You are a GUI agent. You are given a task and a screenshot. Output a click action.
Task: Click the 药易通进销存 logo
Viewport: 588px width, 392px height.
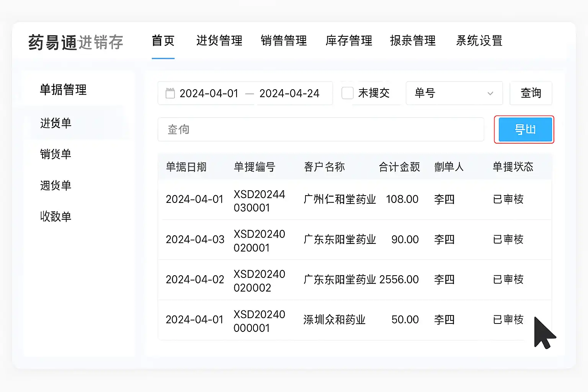point(76,42)
